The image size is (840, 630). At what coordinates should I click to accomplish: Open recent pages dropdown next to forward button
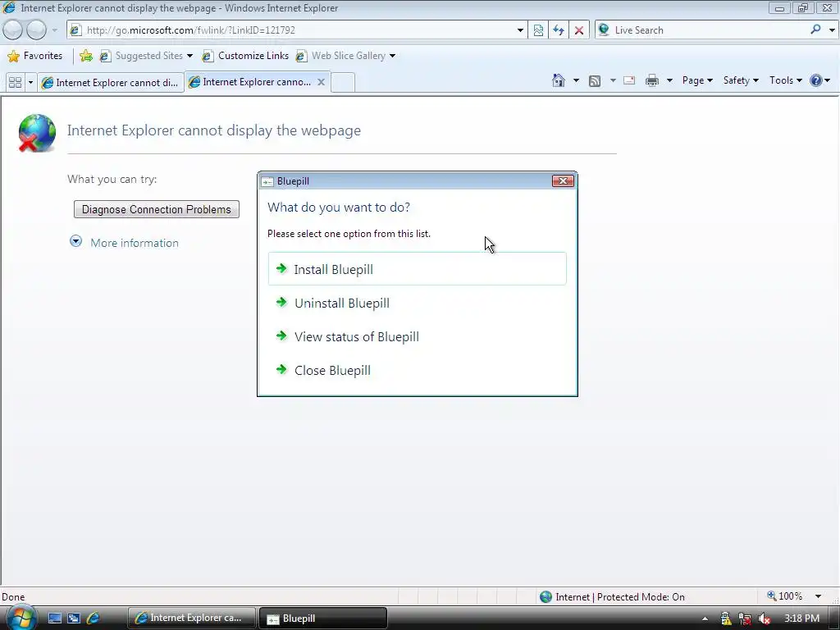point(55,30)
